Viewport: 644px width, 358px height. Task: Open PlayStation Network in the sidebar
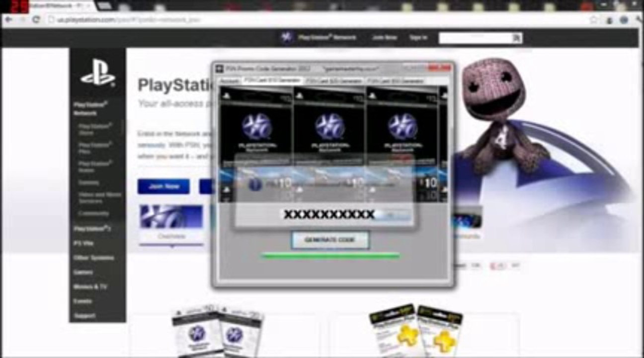pos(90,109)
